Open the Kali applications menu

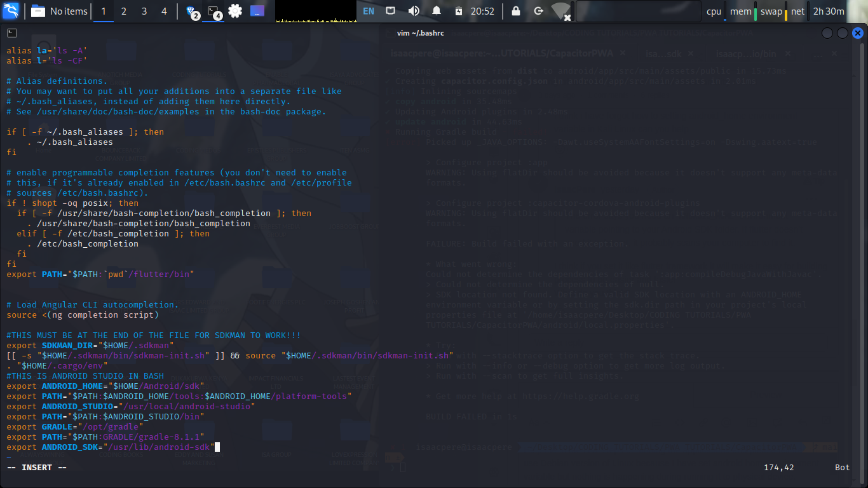pos(11,11)
